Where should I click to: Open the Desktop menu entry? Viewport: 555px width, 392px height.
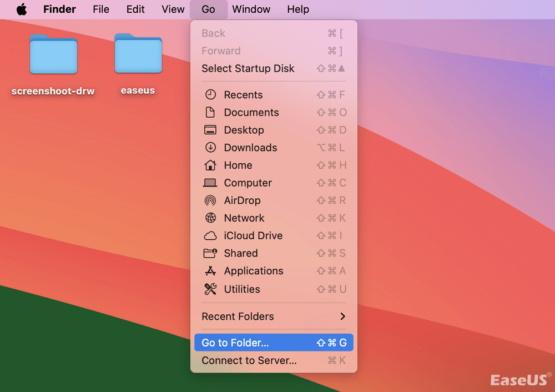pos(244,130)
